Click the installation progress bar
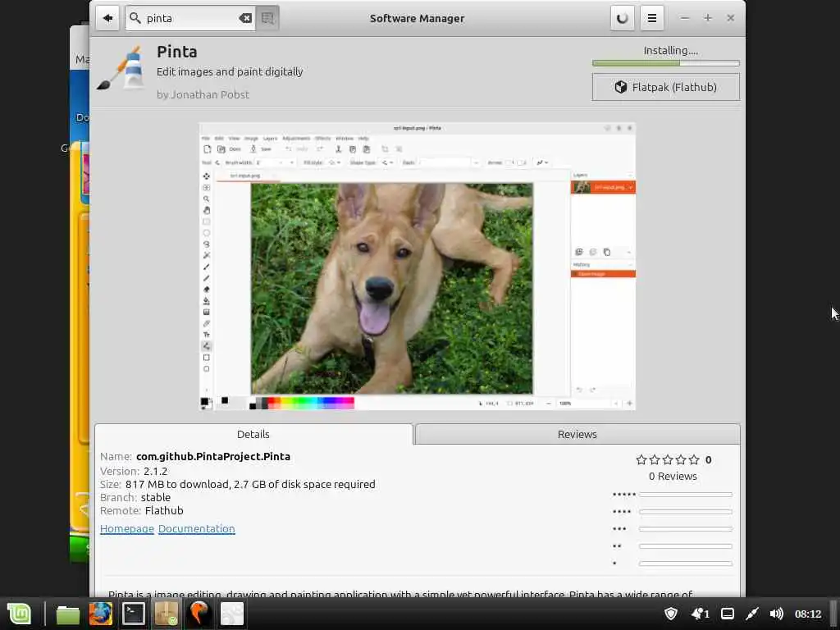Screen dimensions: 840x630 click(x=666, y=63)
